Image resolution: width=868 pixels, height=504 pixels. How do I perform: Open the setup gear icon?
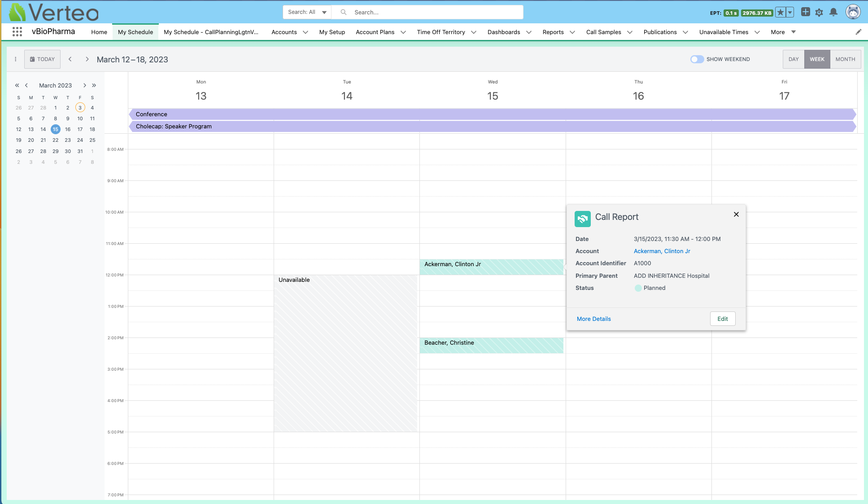click(819, 13)
